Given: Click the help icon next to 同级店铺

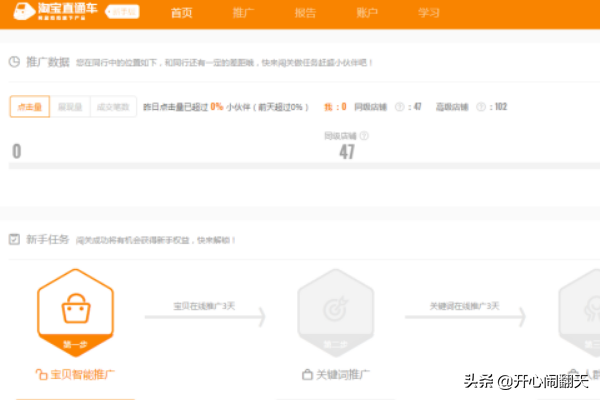Looking at the screenshot, I should (401, 106).
